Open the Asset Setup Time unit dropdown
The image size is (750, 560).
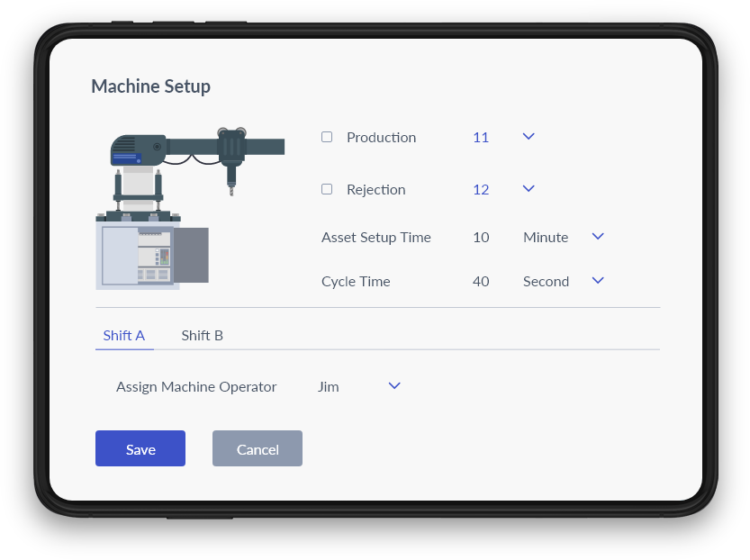598,237
